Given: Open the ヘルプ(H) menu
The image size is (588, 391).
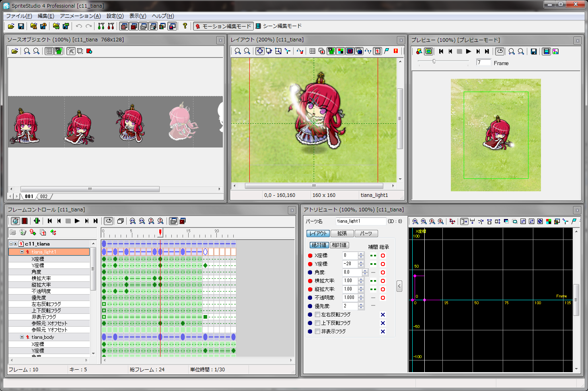Looking at the screenshot, I should (163, 16).
